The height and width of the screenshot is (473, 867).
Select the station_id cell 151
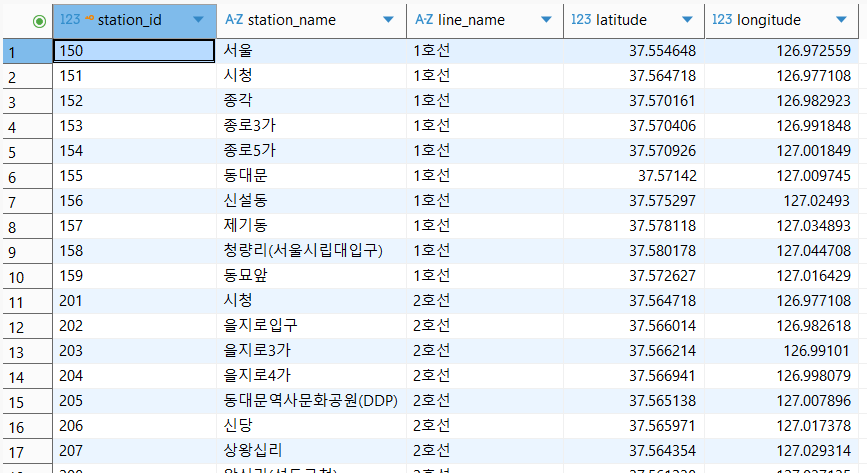pyautogui.click(x=134, y=76)
